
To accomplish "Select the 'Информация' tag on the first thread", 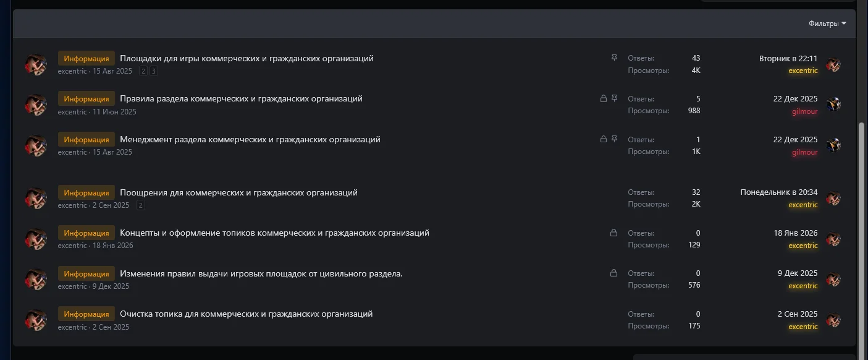I will [x=86, y=58].
